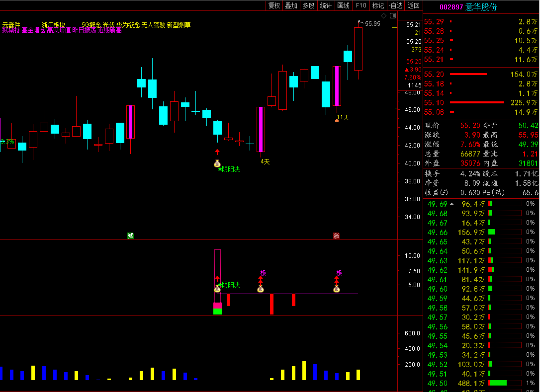The width and height of the screenshot is (540, 392).
Task: Click the orange triangle marker beside 11天
Action: pos(337,120)
